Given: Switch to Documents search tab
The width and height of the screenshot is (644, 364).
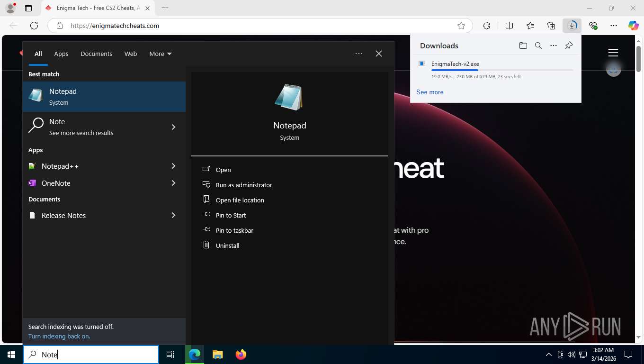Looking at the screenshot, I should 96,54.
